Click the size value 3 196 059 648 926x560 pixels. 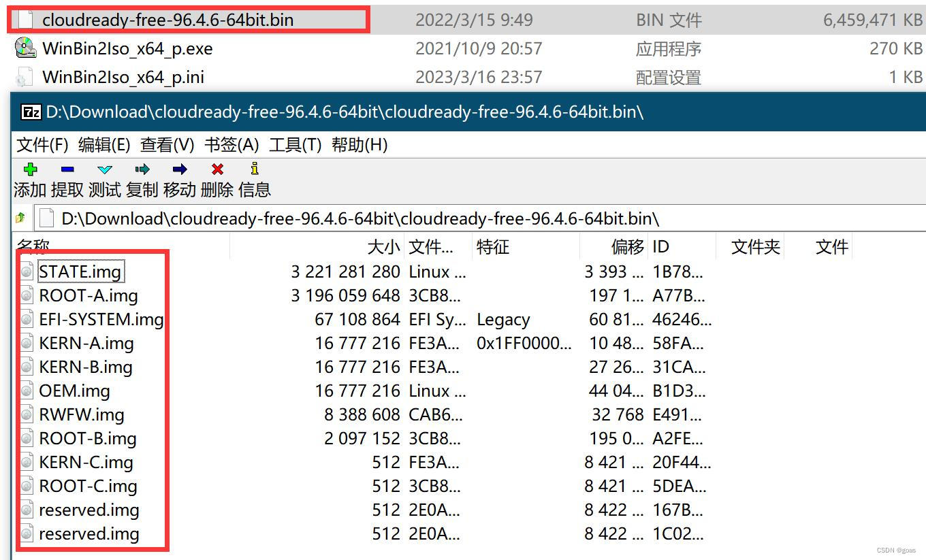click(345, 295)
